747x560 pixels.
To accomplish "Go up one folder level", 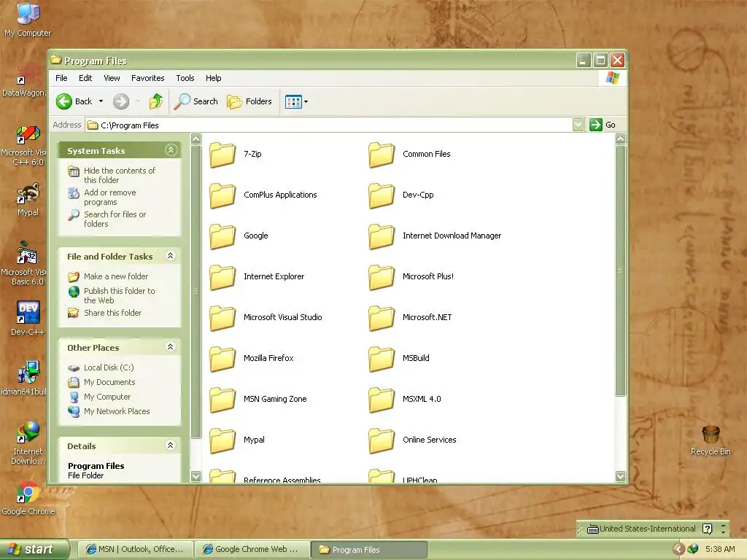I will 156,101.
